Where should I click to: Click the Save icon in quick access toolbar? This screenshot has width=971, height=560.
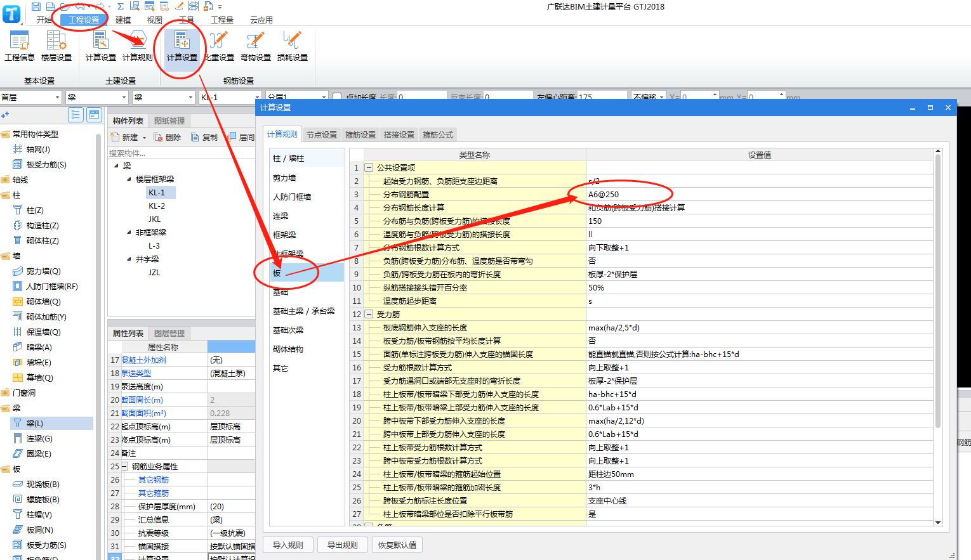(36, 6)
